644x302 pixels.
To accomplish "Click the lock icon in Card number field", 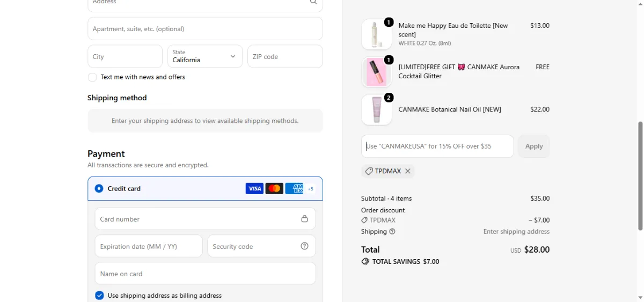I will click(304, 219).
